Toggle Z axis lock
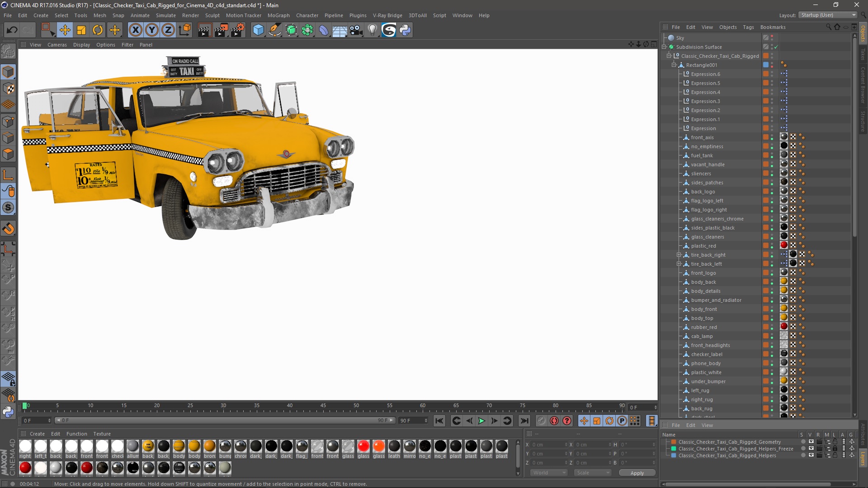 (x=168, y=30)
